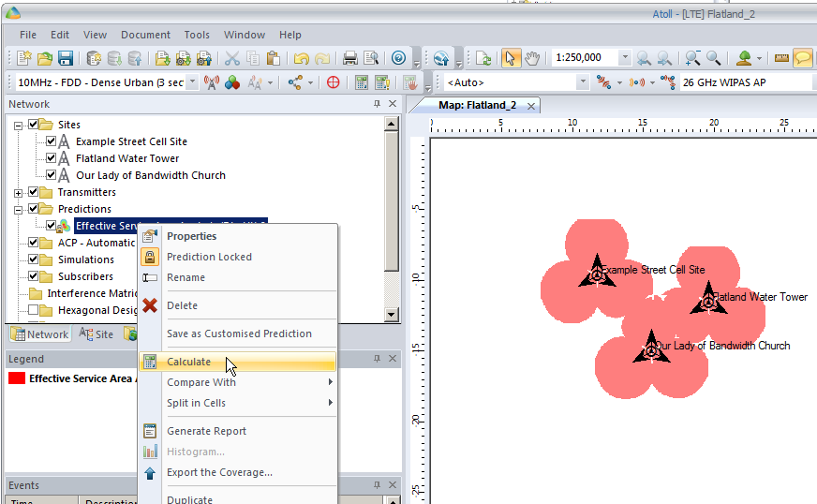Switch to the Site tab
This screenshot has height=504, width=817.
(x=97, y=334)
